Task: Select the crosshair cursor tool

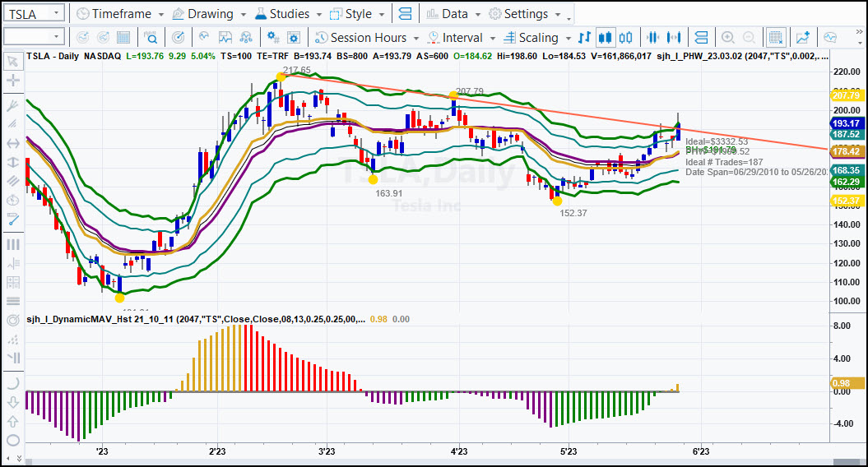Action: click(12, 81)
